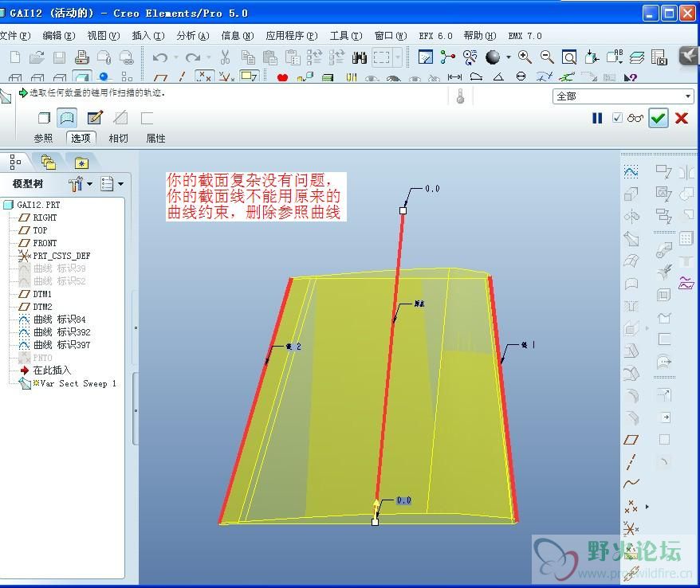The width and height of the screenshot is (700, 588).
Task: Open the model tree show dropdown arrow
Action: pyautogui.click(x=120, y=184)
